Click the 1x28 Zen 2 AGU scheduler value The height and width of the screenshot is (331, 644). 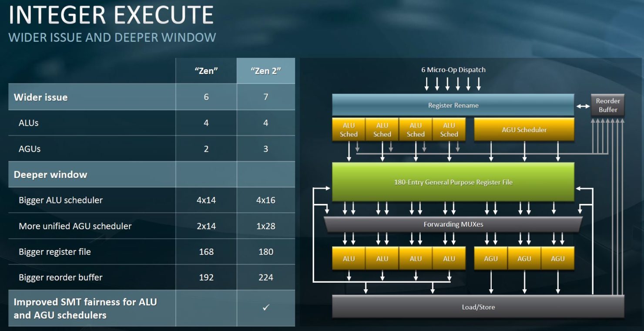click(x=266, y=226)
